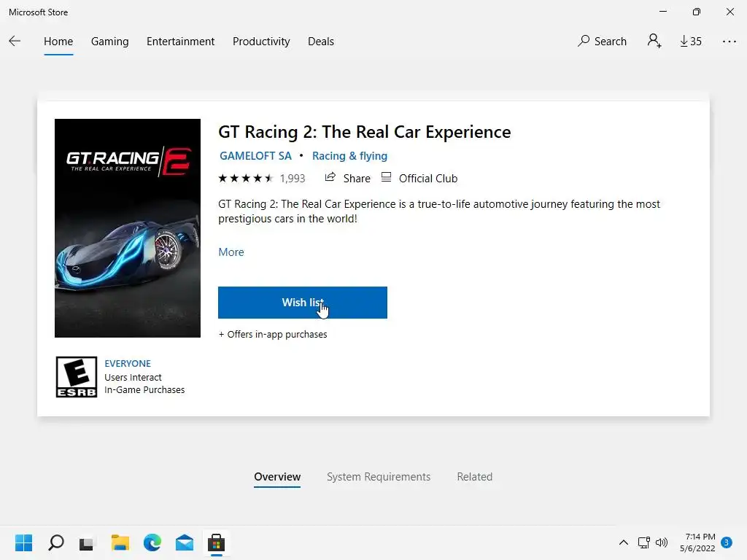Click the ESRB Everyone rating badge
The width and height of the screenshot is (747, 560).
tap(76, 377)
